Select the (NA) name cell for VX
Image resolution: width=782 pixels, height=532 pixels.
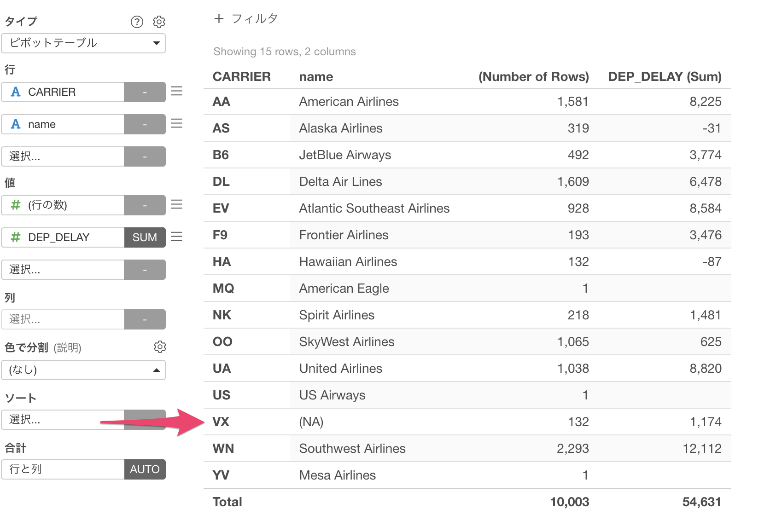[x=311, y=422]
